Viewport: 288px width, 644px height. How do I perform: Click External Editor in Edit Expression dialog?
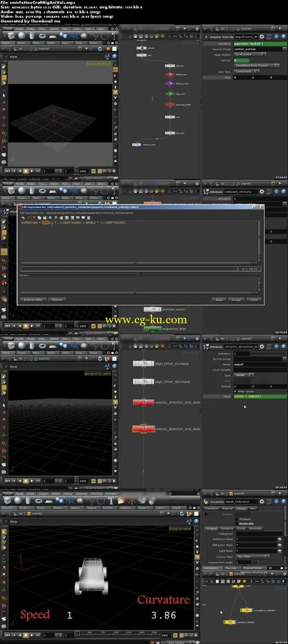(33, 300)
